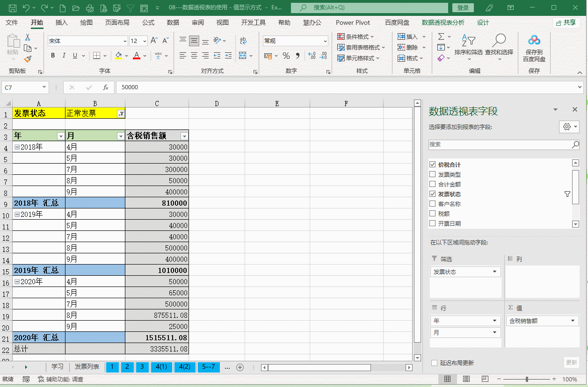Open the 发票状态 field dropdown in 筛选 area

coord(494,272)
